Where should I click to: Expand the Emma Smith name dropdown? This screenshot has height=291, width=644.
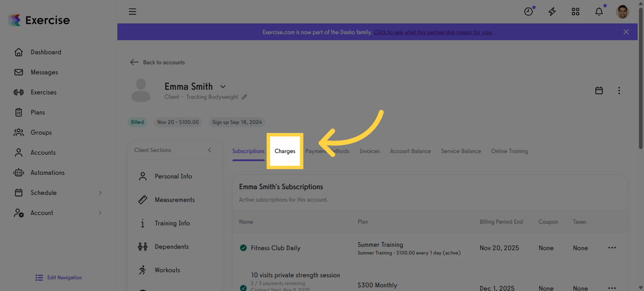[222, 87]
